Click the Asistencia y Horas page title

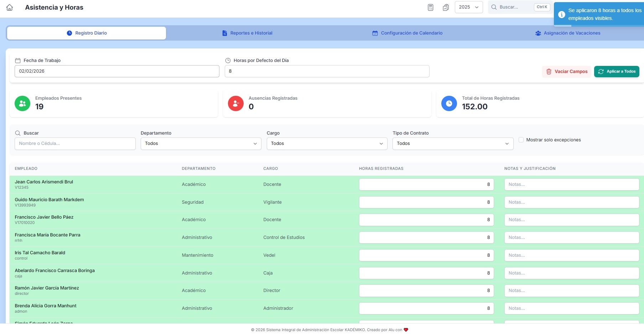[x=54, y=7]
